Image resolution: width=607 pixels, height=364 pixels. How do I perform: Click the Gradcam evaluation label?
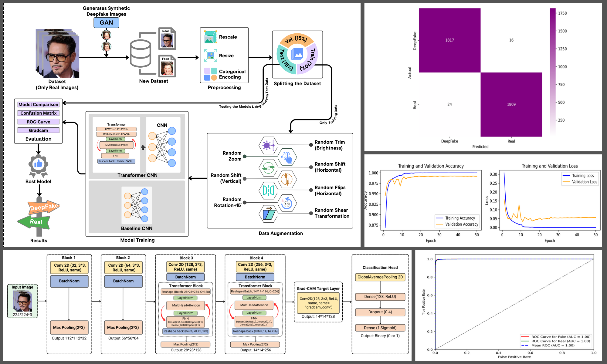coord(39,130)
